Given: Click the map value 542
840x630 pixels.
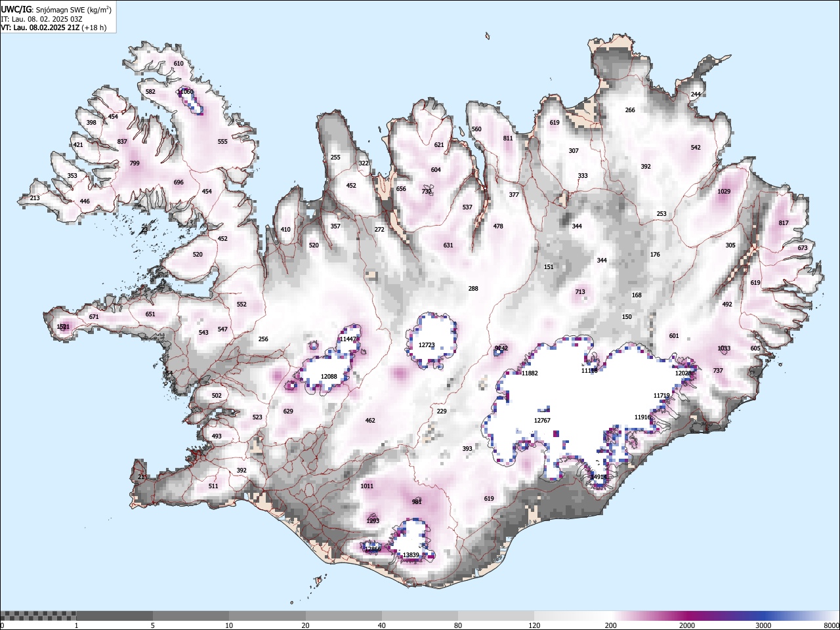Looking at the screenshot, I should tap(696, 148).
